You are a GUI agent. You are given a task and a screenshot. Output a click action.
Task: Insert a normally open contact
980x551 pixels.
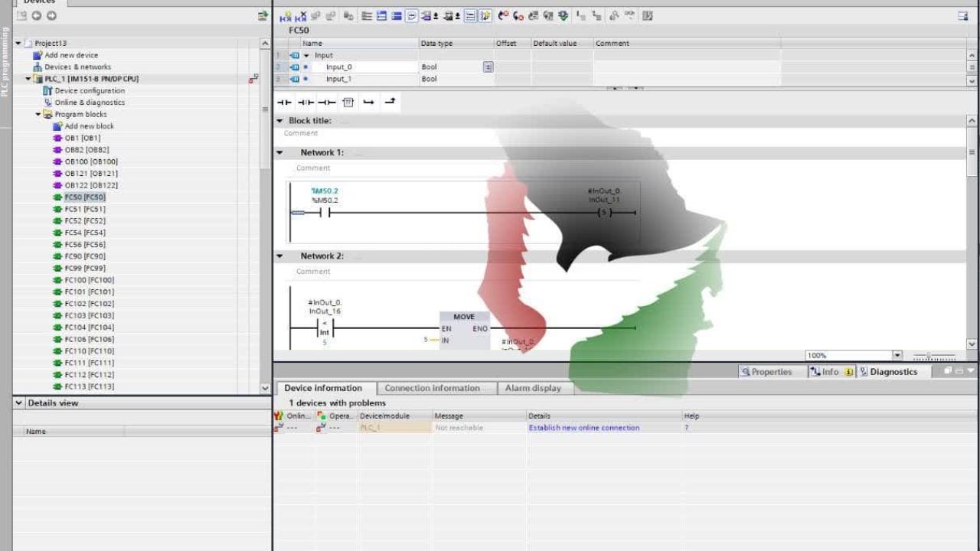[x=285, y=102]
